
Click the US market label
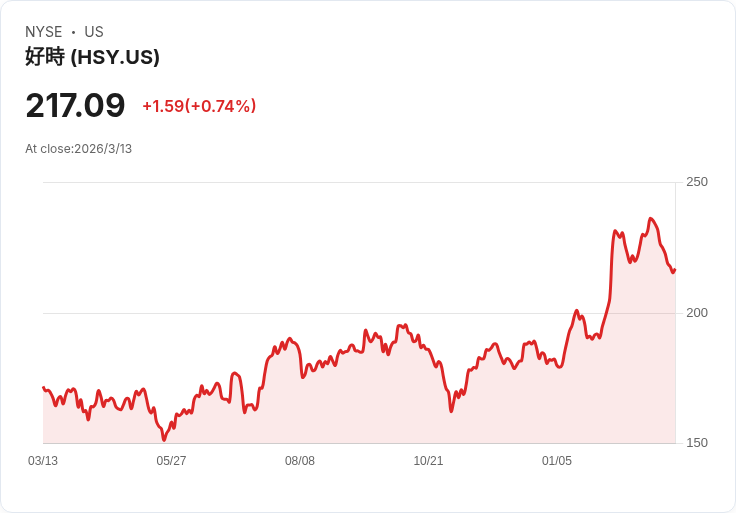[x=94, y=32]
